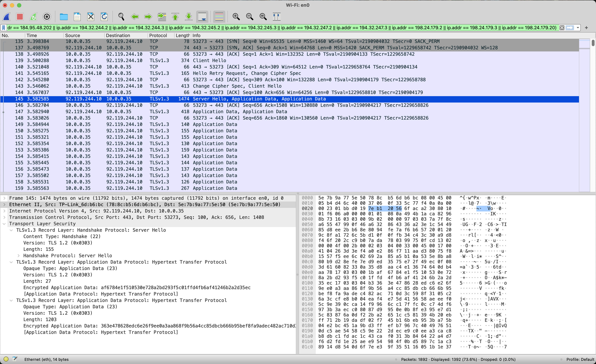
Task: Click the find packet magnifier icon
Action: (121, 17)
